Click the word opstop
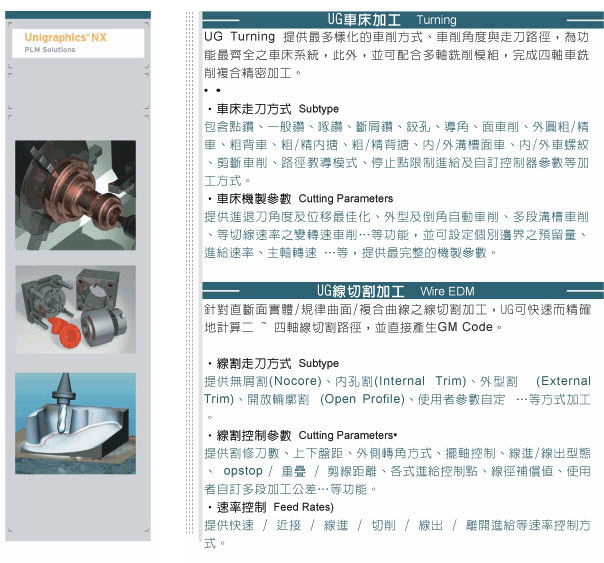The height and width of the screenshot is (563, 604). click(243, 471)
